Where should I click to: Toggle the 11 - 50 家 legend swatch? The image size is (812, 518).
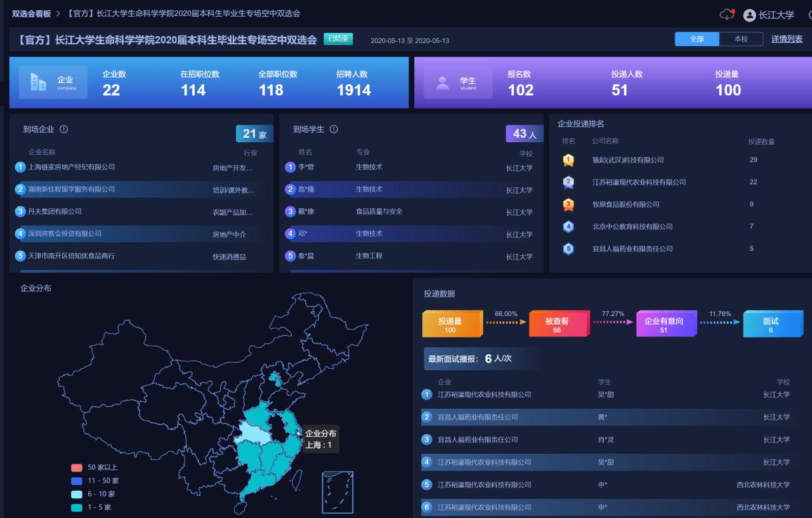(77, 481)
